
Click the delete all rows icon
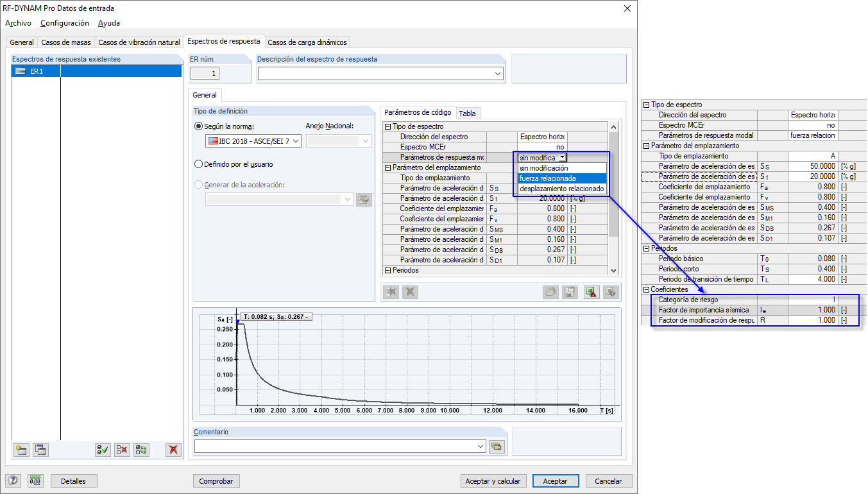click(410, 292)
